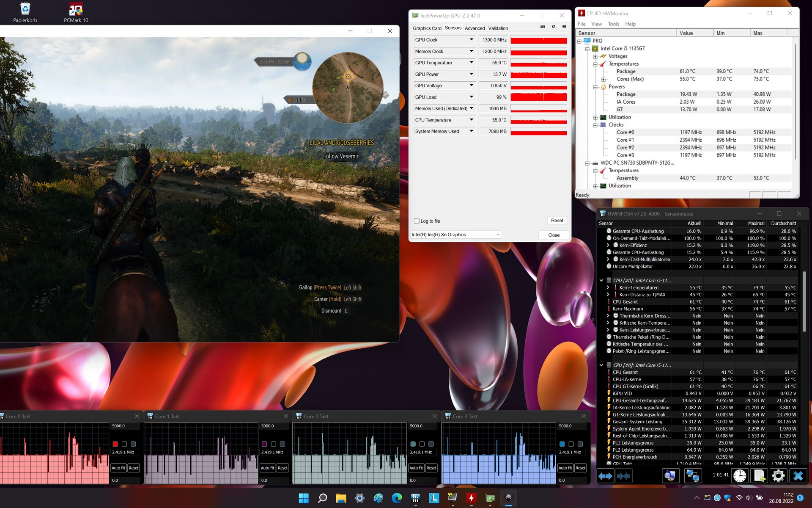Toggle red color box in Core 0 Takt
The width and height of the screenshot is (812, 508).
pyautogui.click(x=115, y=444)
